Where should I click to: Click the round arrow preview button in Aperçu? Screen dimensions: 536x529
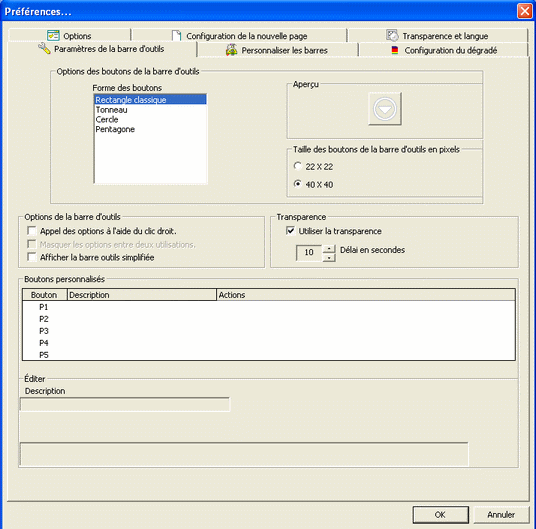click(x=385, y=109)
